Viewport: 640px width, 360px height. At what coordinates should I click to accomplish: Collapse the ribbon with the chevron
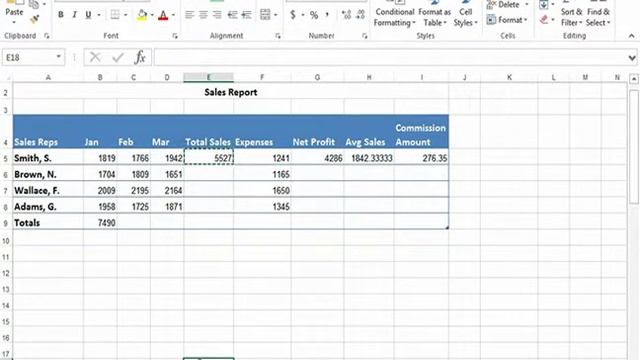tap(631, 36)
